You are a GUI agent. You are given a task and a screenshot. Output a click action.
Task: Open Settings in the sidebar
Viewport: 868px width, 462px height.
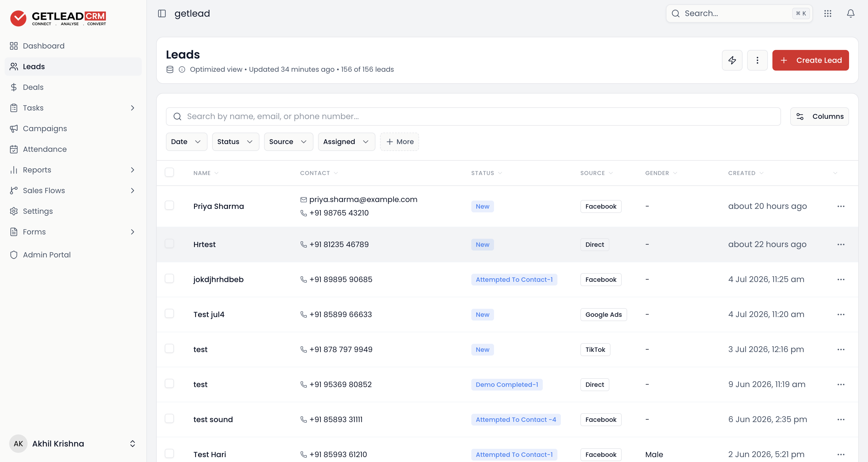73,211
